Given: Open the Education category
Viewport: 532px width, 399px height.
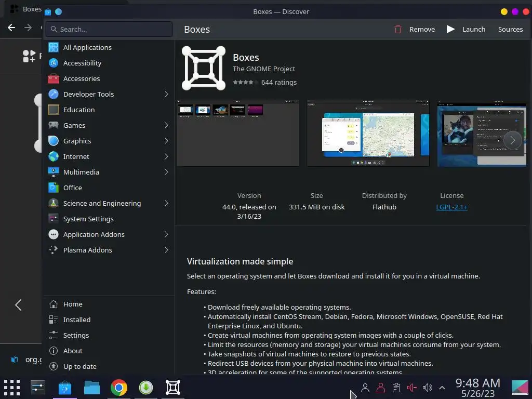Looking at the screenshot, I should [x=109, y=110].
